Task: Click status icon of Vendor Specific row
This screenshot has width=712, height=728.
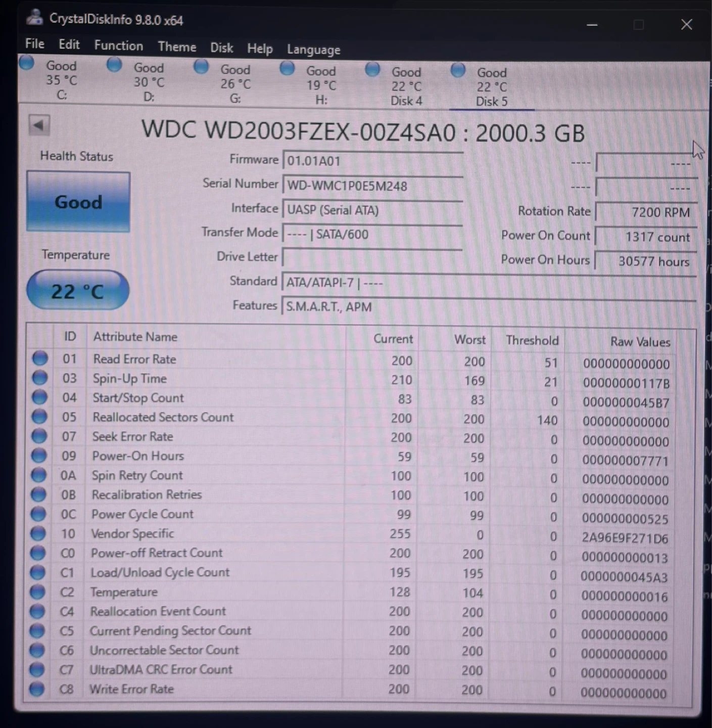Action: tap(38, 533)
